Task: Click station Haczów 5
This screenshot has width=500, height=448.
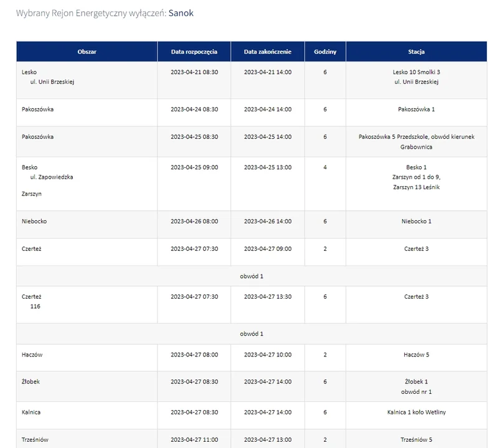Action: (x=416, y=355)
